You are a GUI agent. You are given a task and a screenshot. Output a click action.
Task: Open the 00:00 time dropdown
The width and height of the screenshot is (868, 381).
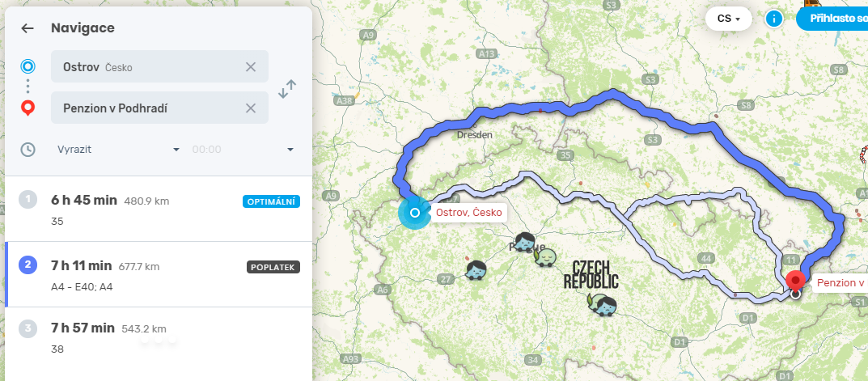click(243, 150)
